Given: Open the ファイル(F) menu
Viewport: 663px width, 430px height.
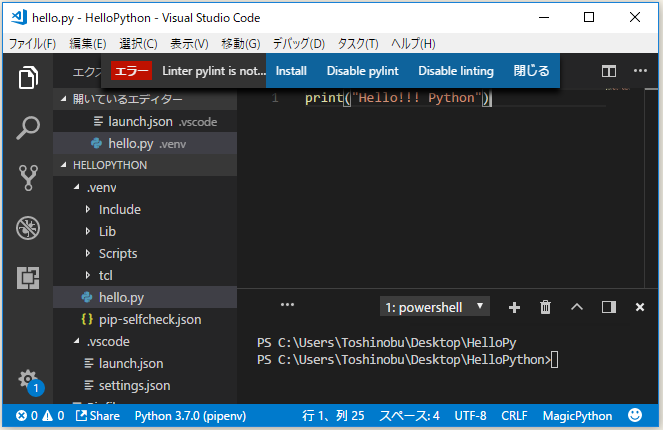Looking at the screenshot, I should click(33, 43).
